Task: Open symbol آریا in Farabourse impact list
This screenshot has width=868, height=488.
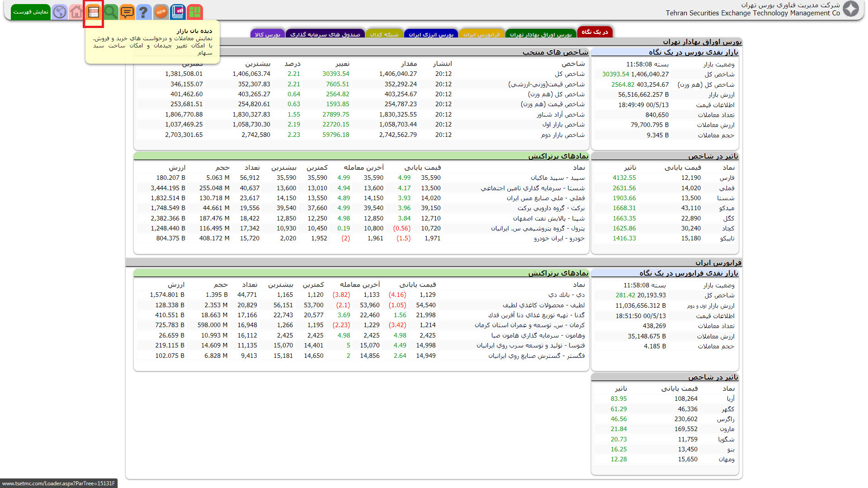Action: (x=731, y=399)
